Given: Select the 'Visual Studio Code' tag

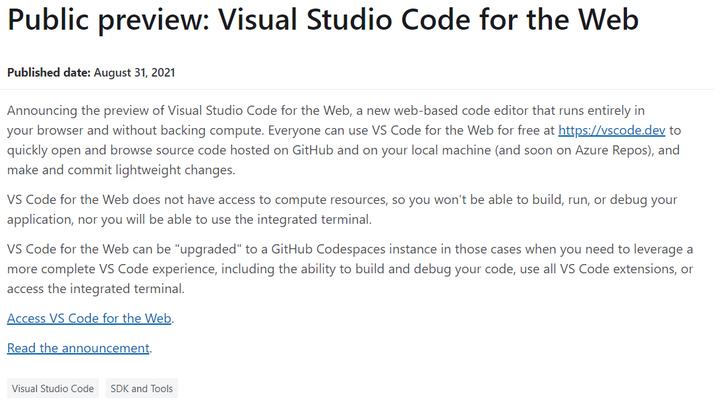Looking at the screenshot, I should pyautogui.click(x=53, y=388).
